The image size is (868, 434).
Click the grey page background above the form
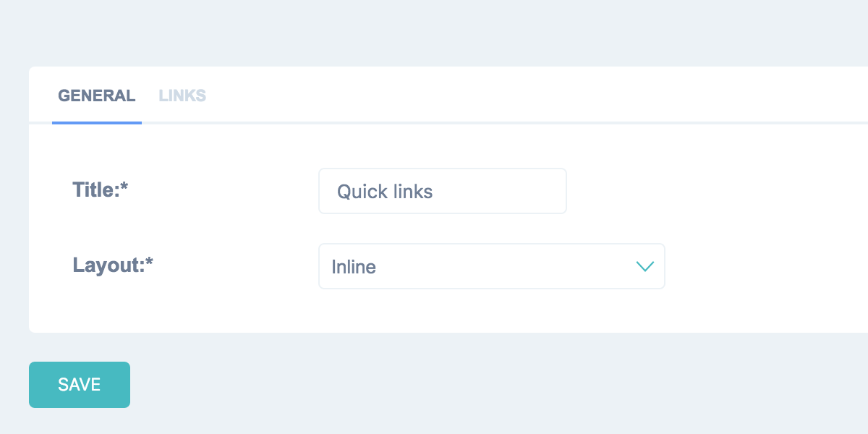point(434,33)
